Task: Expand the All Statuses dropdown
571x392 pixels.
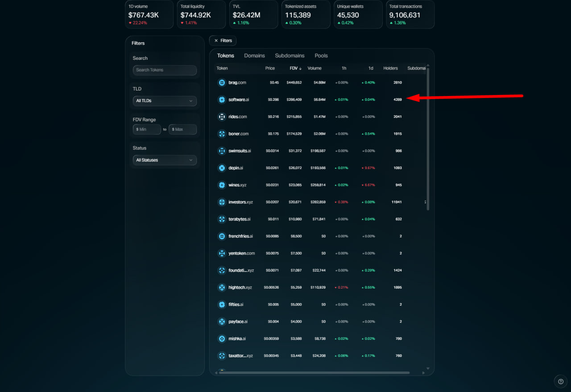Action: pos(165,160)
